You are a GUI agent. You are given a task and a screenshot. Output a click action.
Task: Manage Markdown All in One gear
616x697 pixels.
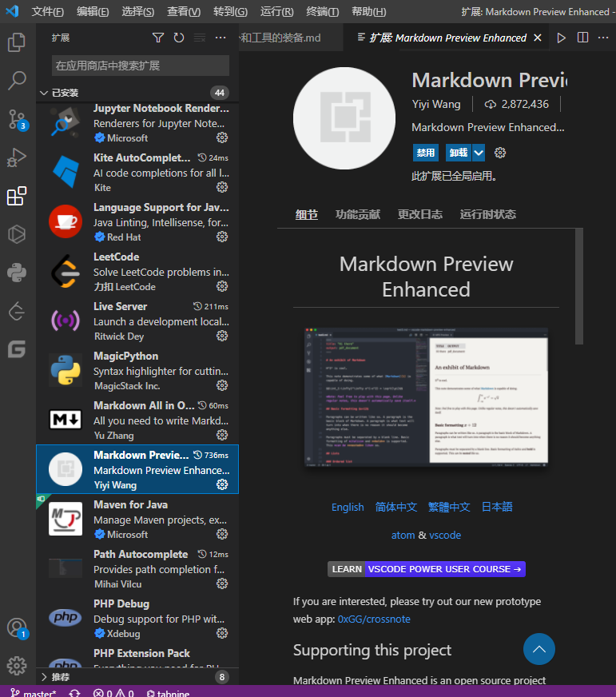click(x=222, y=435)
